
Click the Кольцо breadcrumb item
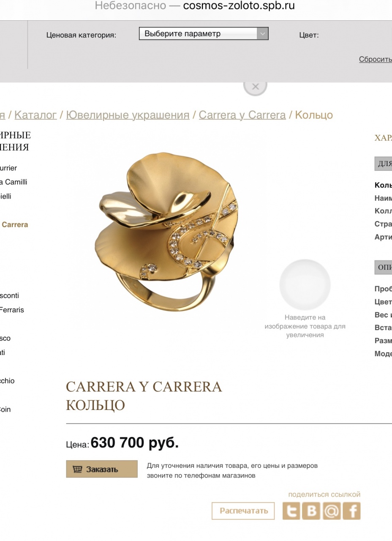pos(314,115)
